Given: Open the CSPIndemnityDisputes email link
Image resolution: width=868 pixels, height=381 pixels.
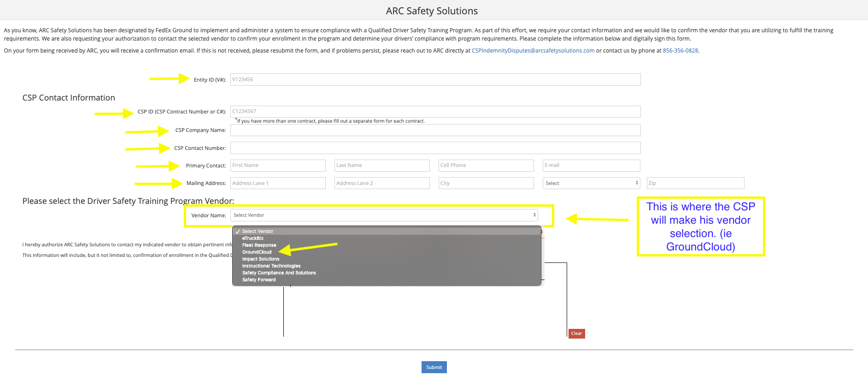Looking at the screenshot, I should [533, 51].
